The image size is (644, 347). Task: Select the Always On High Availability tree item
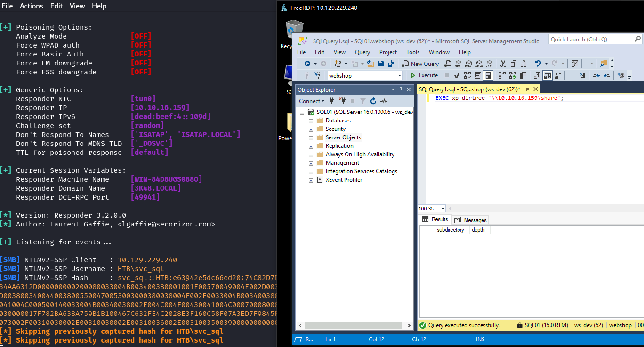pos(360,154)
